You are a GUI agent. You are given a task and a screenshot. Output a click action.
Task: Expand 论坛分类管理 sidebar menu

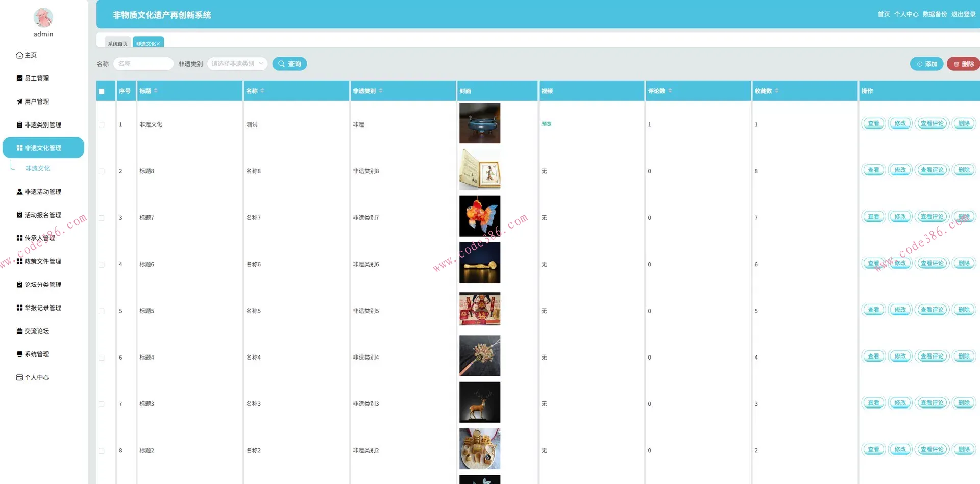pyautogui.click(x=39, y=284)
